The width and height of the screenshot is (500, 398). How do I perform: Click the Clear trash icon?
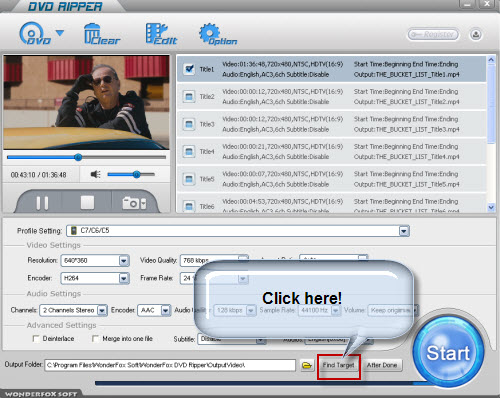click(101, 34)
